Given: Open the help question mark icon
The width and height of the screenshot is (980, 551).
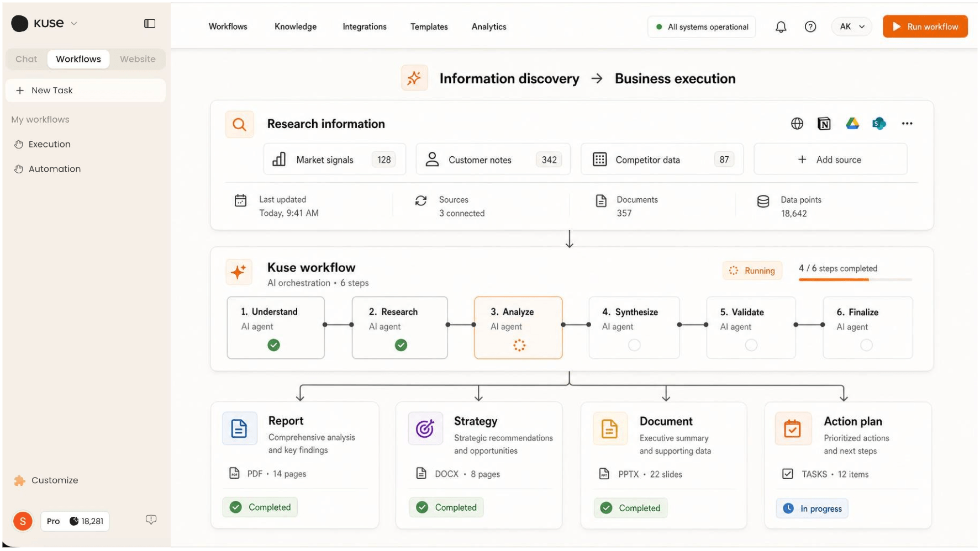Looking at the screenshot, I should click(810, 27).
